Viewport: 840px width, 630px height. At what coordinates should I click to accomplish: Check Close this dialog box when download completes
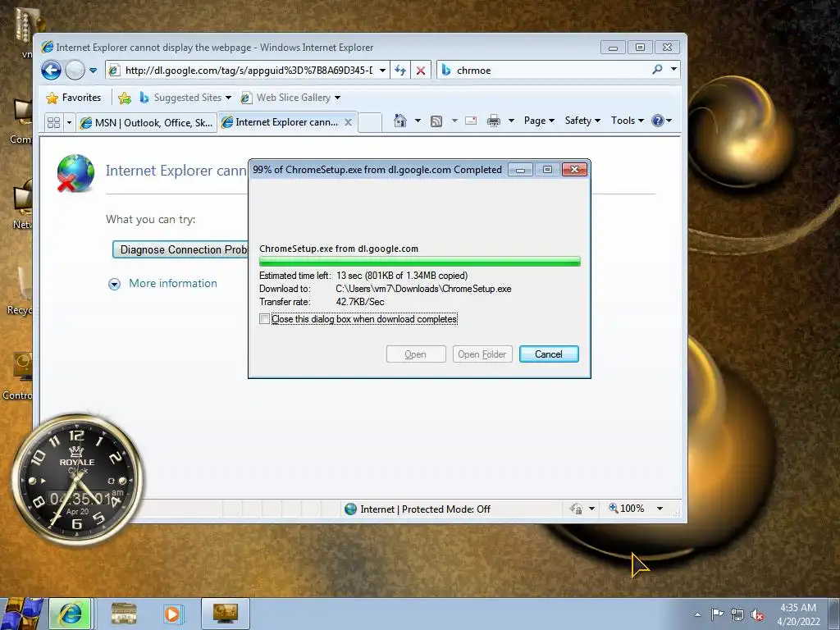pyautogui.click(x=265, y=319)
